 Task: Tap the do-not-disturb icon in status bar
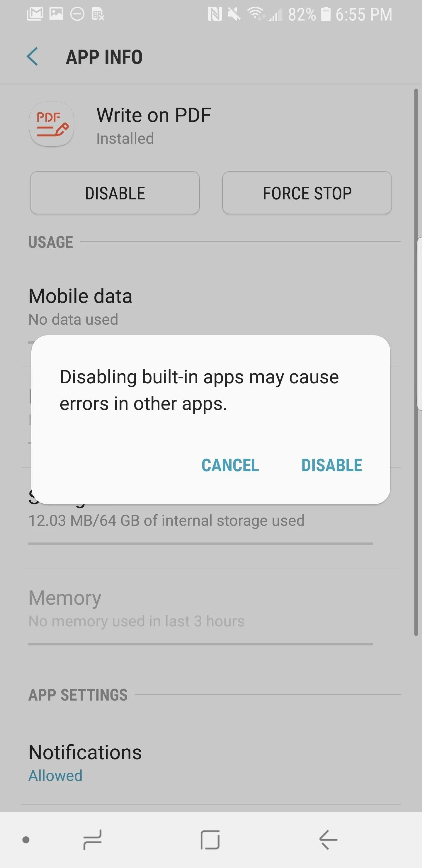click(77, 14)
